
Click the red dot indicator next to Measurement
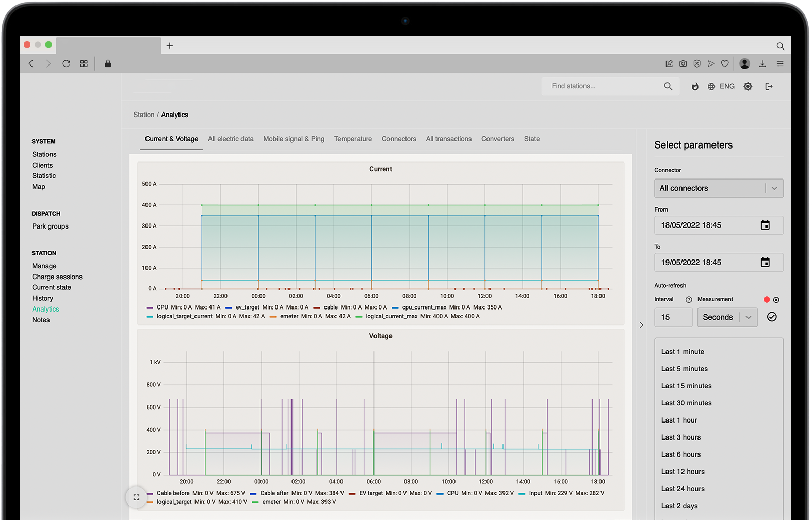tap(767, 300)
